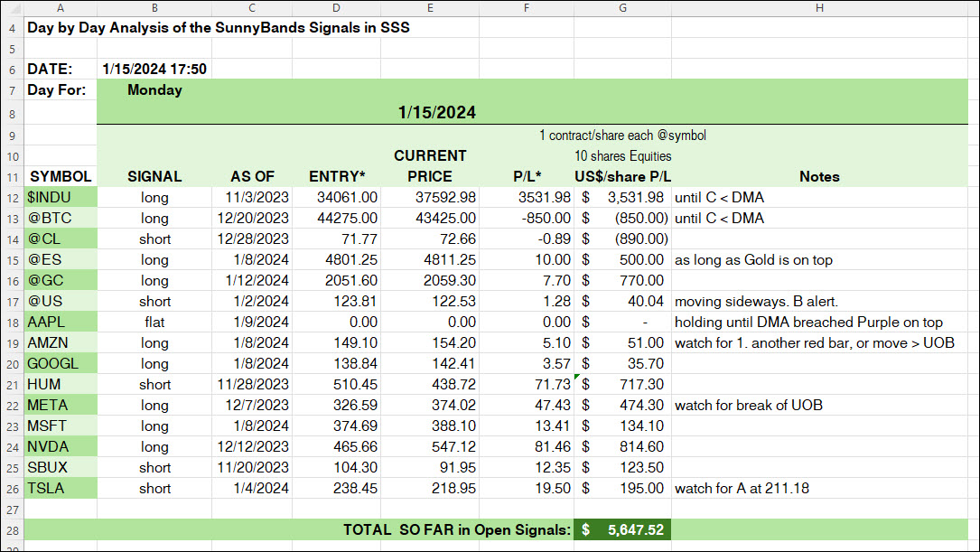Select the 'SBUX' symbol cell
Image resolution: width=980 pixels, height=552 pixels.
[60, 468]
